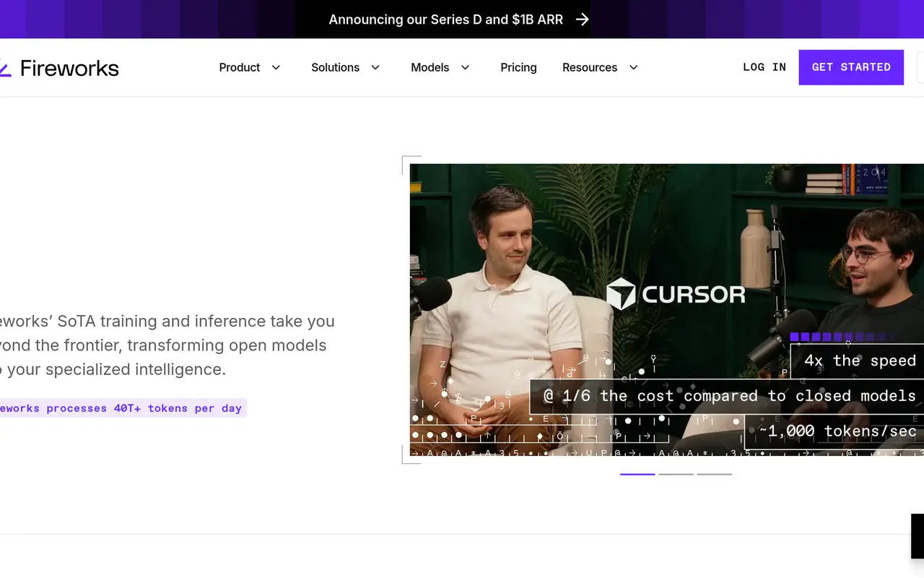Open the Product menu
Screen dimensions: 924x578
point(240,67)
